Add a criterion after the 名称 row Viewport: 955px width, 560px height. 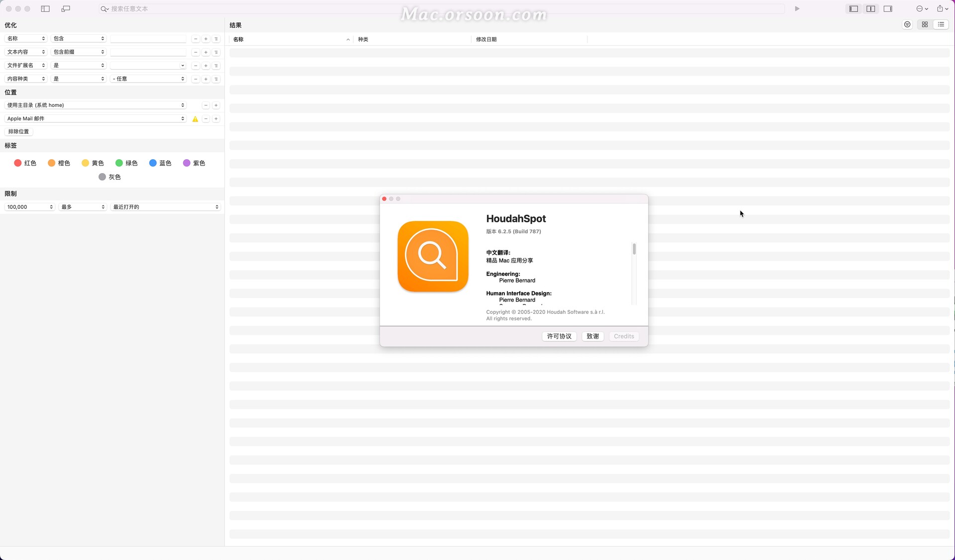pyautogui.click(x=206, y=39)
